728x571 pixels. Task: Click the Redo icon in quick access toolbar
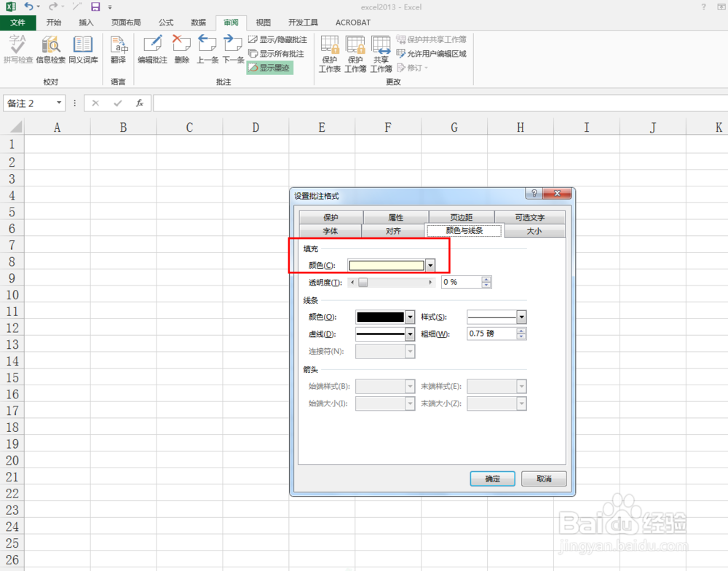tap(53, 7)
